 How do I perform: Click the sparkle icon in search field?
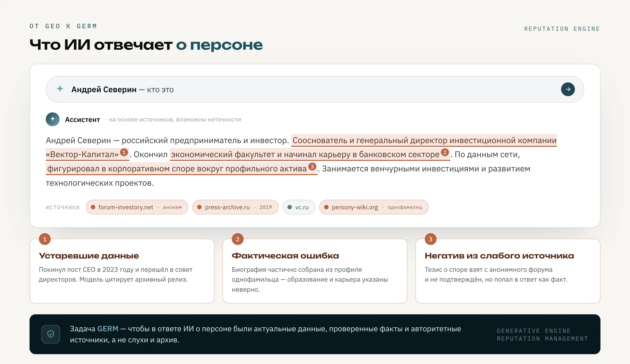[60, 89]
